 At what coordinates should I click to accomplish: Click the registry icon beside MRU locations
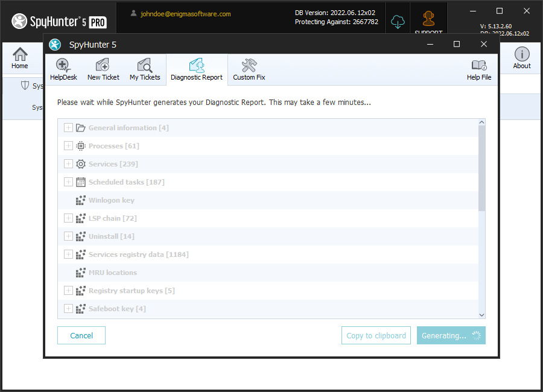click(x=81, y=273)
